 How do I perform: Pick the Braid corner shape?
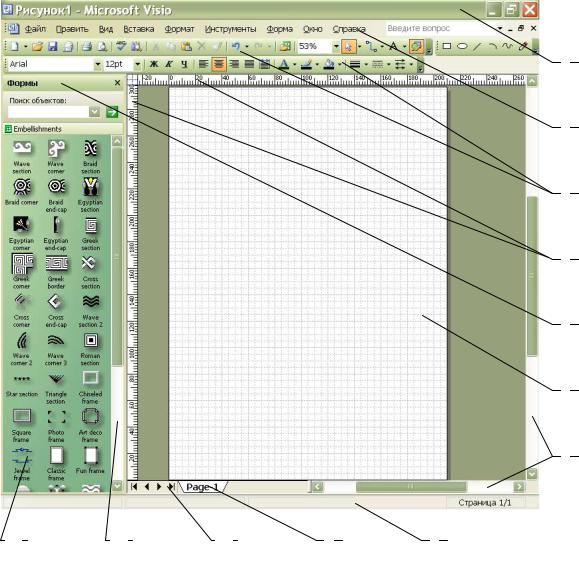coord(21,191)
